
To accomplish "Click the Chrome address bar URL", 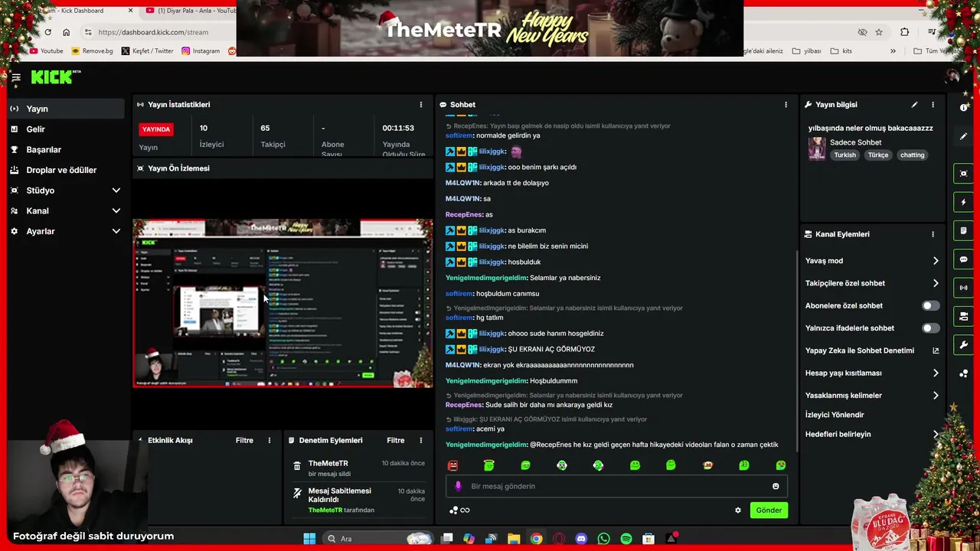I will click(x=153, y=32).
